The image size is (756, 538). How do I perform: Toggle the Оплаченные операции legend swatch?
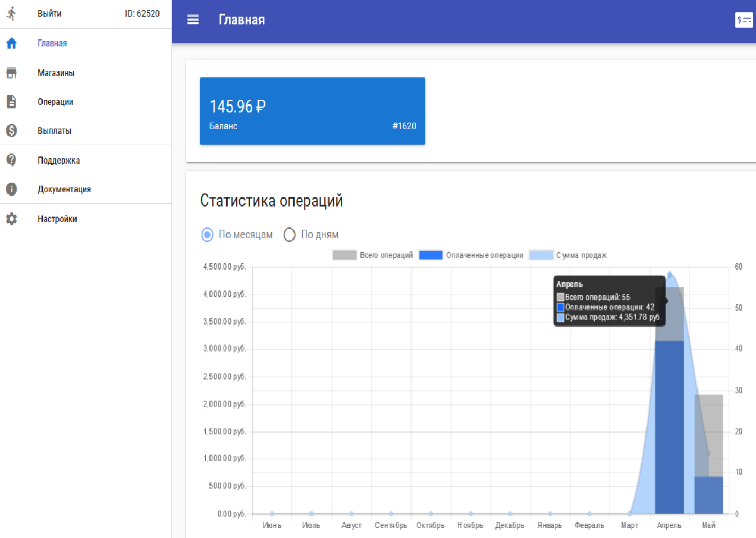pos(431,255)
